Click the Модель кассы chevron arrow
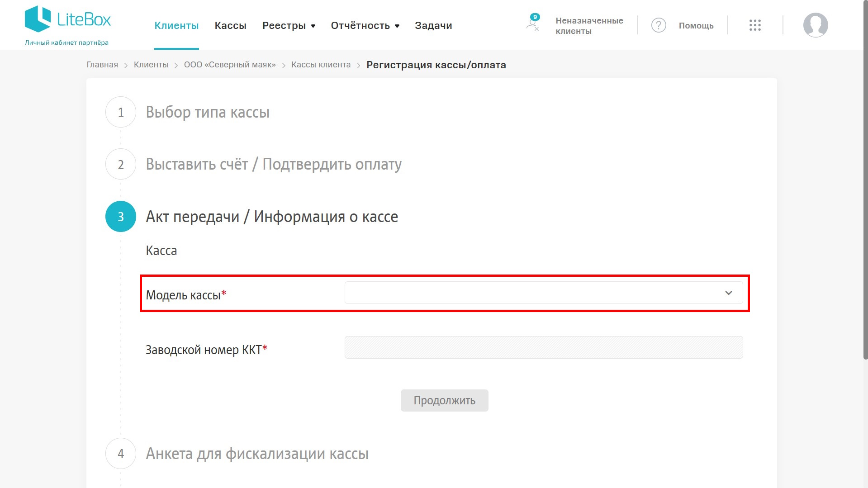Screen dimensions: 868x488 tap(729, 293)
